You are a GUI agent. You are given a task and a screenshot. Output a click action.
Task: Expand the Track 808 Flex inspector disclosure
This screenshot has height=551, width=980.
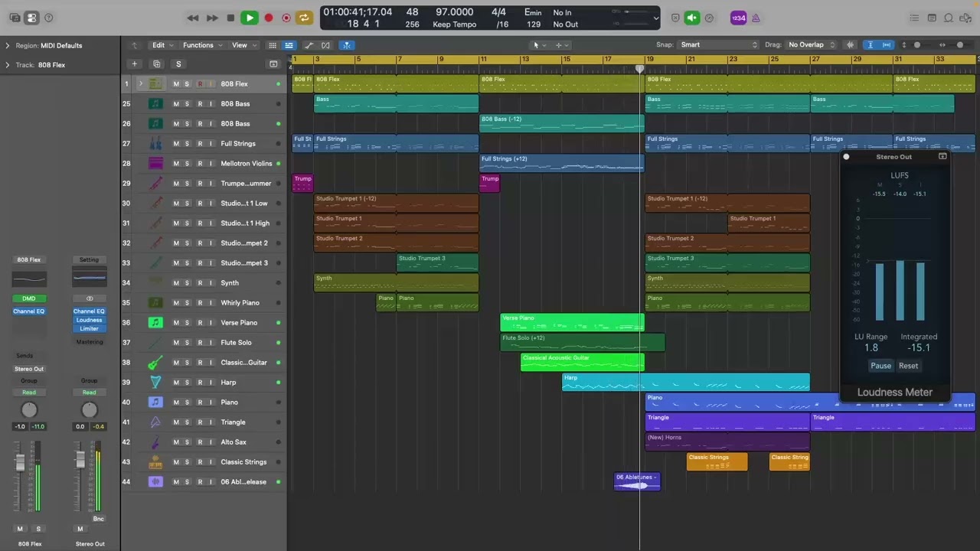[8, 65]
